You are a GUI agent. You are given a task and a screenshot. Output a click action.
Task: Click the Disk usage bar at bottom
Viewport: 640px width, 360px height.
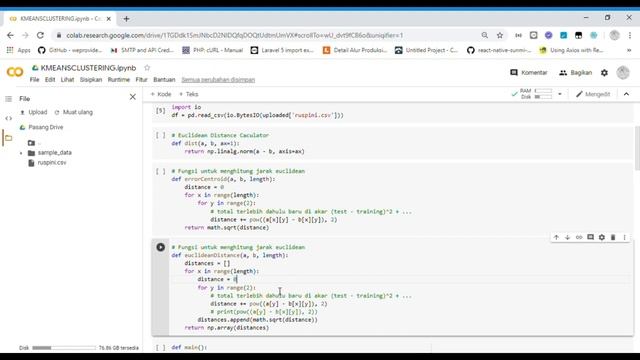tap(64, 348)
